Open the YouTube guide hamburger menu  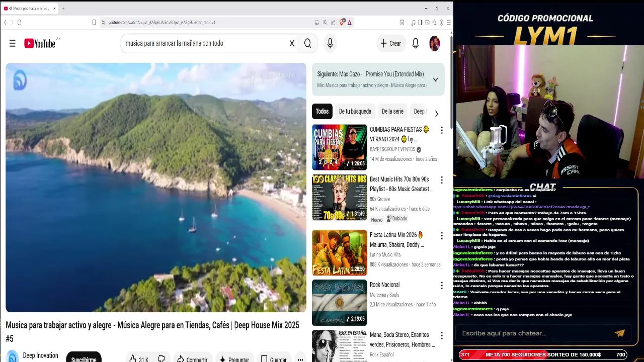[x=12, y=43]
